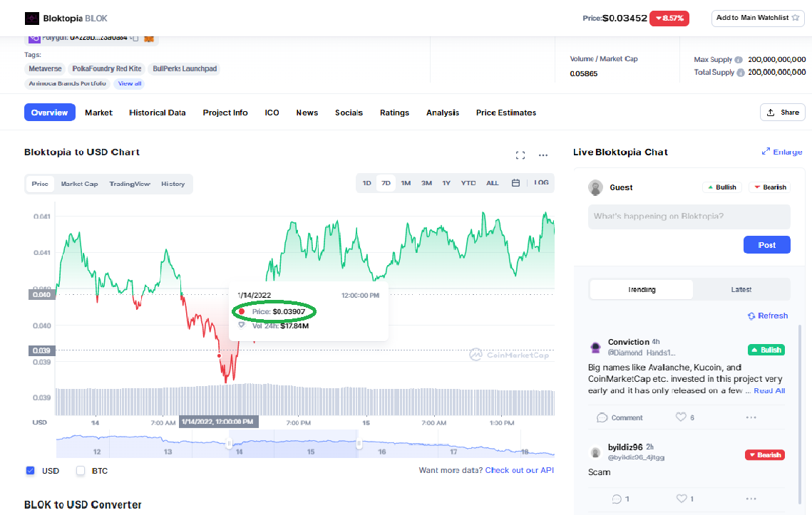
Task: Open the Analysis tab
Action: [443, 113]
